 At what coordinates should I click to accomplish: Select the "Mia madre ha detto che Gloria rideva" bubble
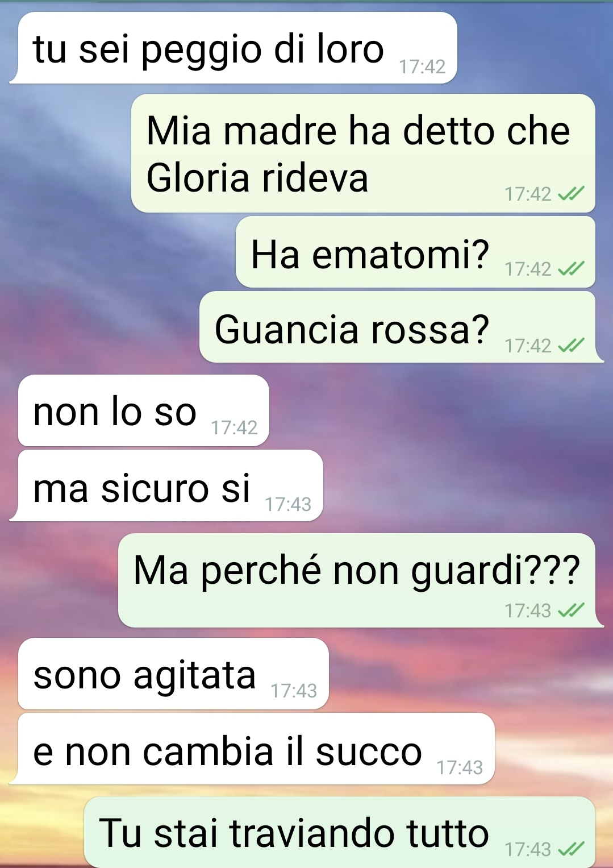pos(363,153)
